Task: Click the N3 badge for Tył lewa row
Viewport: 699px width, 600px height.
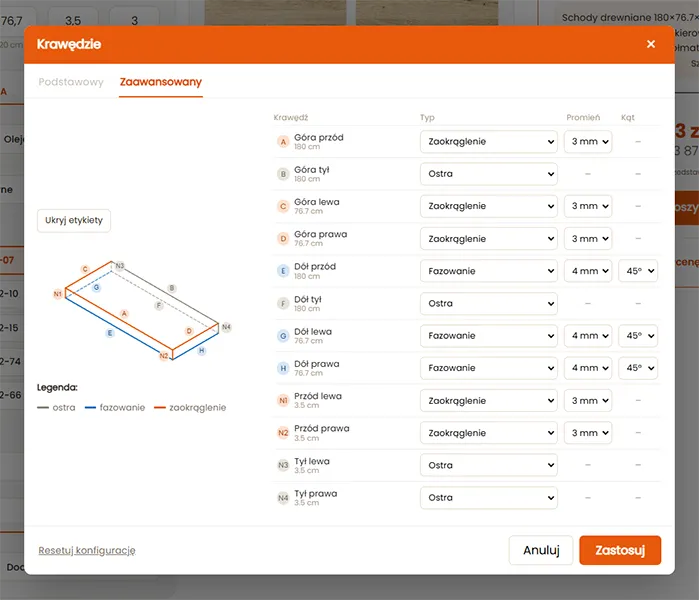Action: [283, 465]
